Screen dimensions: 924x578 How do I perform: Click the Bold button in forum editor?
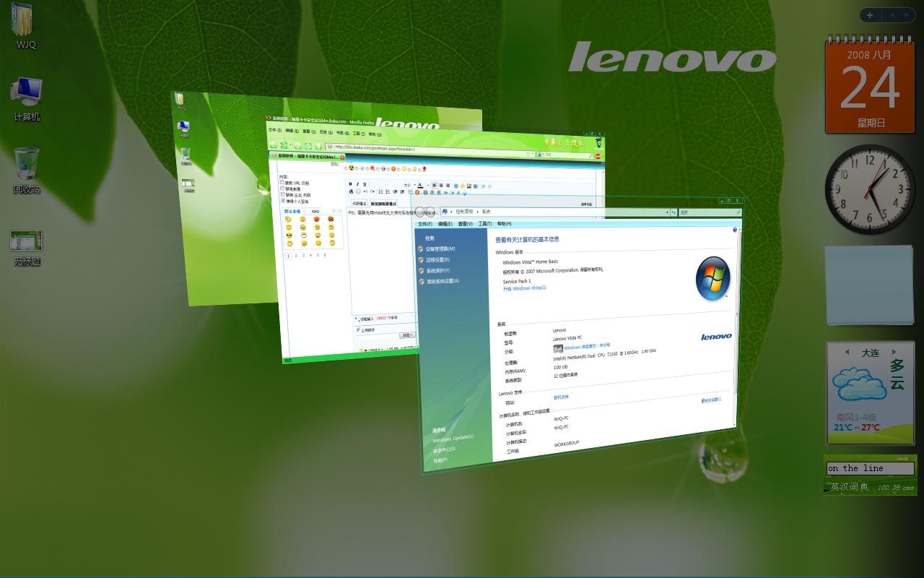coord(351,184)
